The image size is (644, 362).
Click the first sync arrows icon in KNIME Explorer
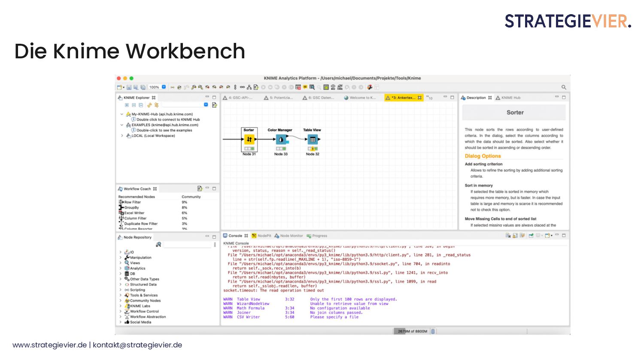click(149, 105)
